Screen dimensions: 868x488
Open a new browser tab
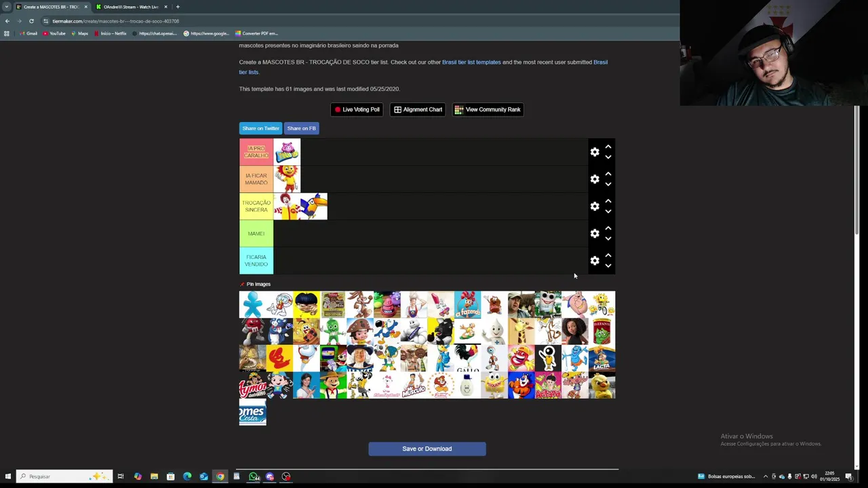point(178,7)
